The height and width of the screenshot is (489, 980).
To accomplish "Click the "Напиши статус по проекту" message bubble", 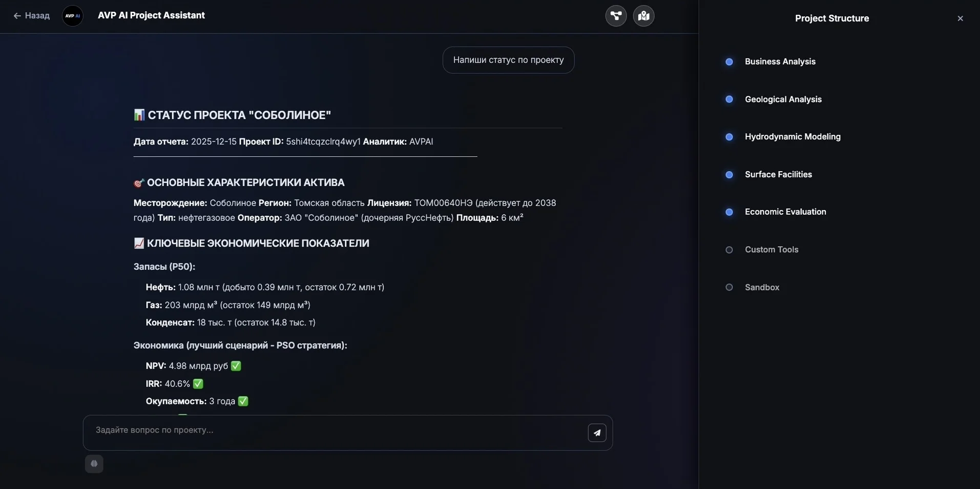I will click(508, 60).
